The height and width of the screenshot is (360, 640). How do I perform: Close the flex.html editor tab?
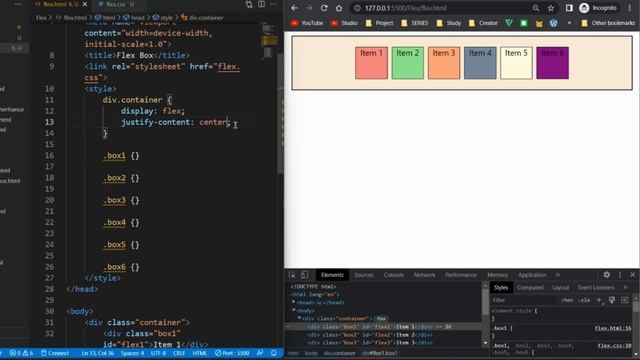coord(85,4)
